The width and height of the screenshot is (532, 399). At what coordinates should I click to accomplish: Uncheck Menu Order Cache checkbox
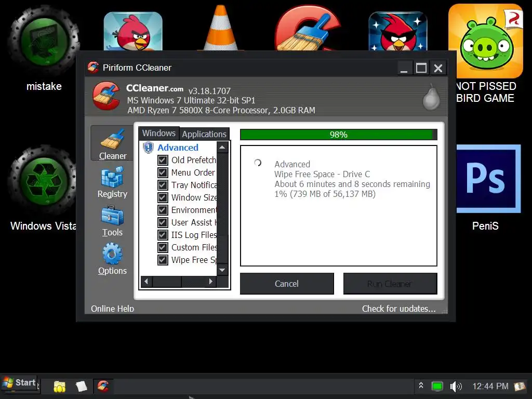coord(163,172)
